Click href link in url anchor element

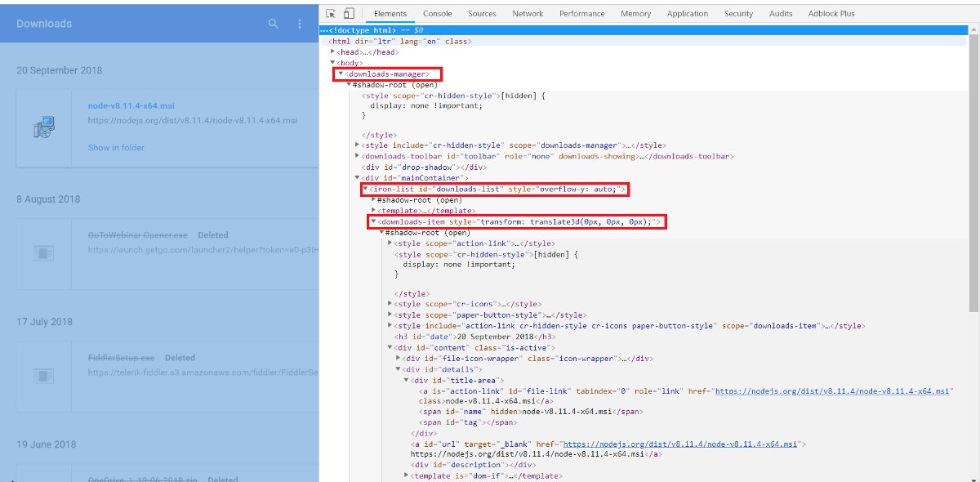679,444
